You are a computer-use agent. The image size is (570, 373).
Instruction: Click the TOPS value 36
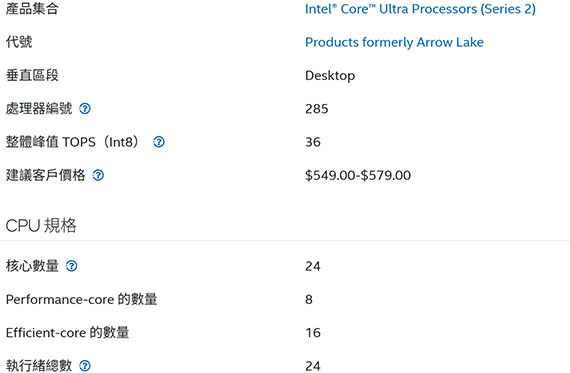coord(313,142)
